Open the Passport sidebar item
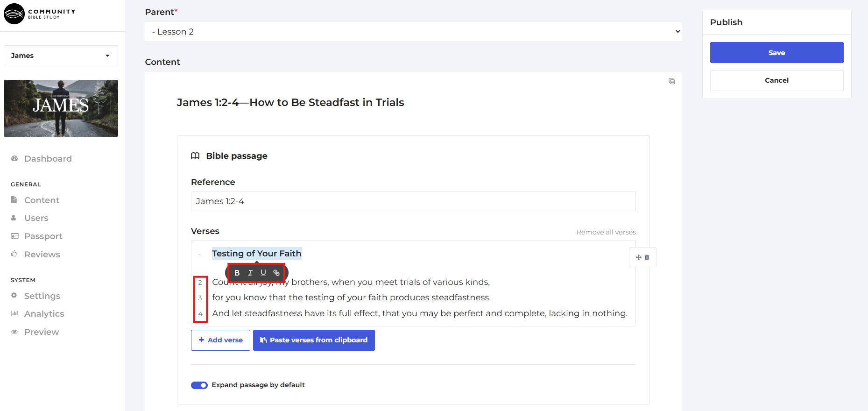The image size is (868, 411). click(x=43, y=236)
